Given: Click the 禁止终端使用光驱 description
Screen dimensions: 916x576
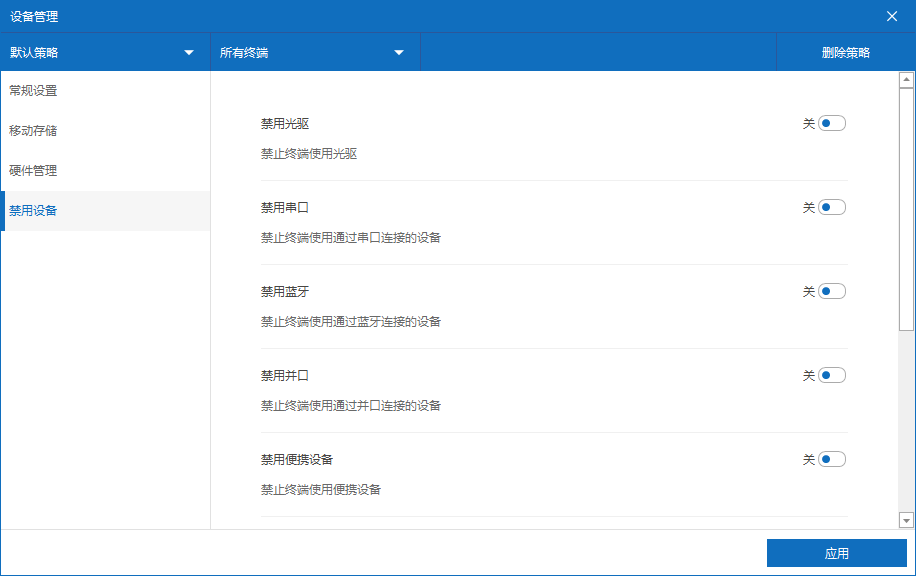Looking at the screenshot, I should (309, 154).
